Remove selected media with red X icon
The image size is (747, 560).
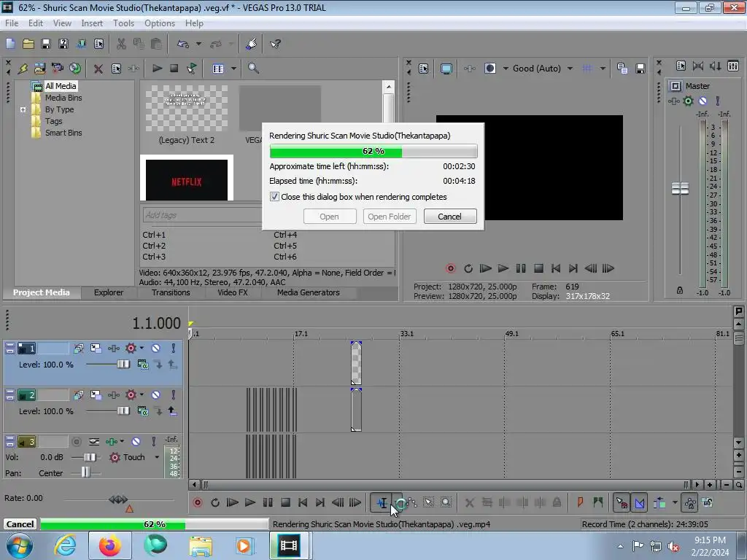[x=98, y=69]
